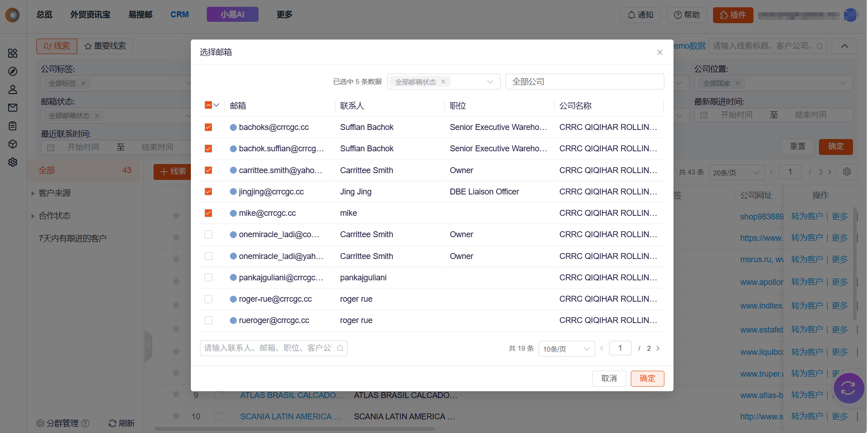The image size is (868, 433).
Task: Open the 外贸资讯宝 menu item
Action: coord(90,15)
